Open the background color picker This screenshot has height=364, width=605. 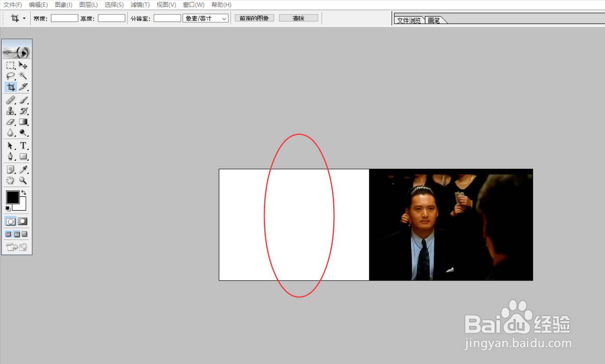pyautogui.click(x=22, y=207)
